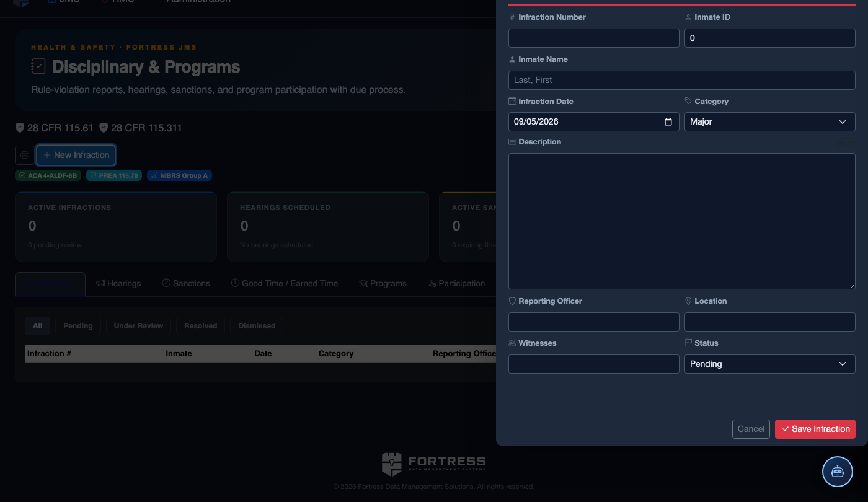
Task: Open the Status dropdown showing Pending
Action: click(769, 364)
